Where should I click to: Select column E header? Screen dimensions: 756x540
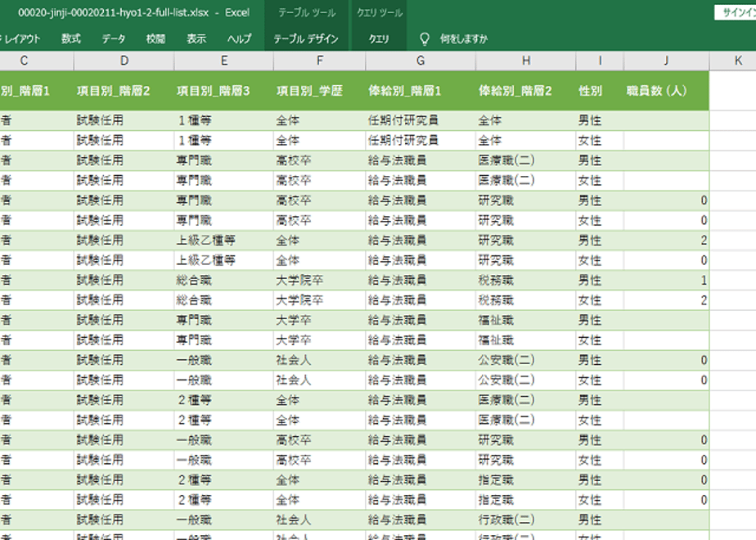pos(223,61)
